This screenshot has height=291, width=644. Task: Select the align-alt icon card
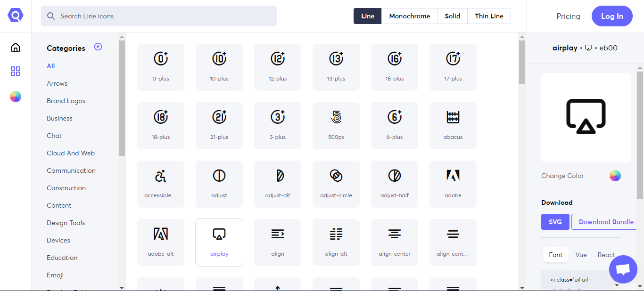coord(336,242)
